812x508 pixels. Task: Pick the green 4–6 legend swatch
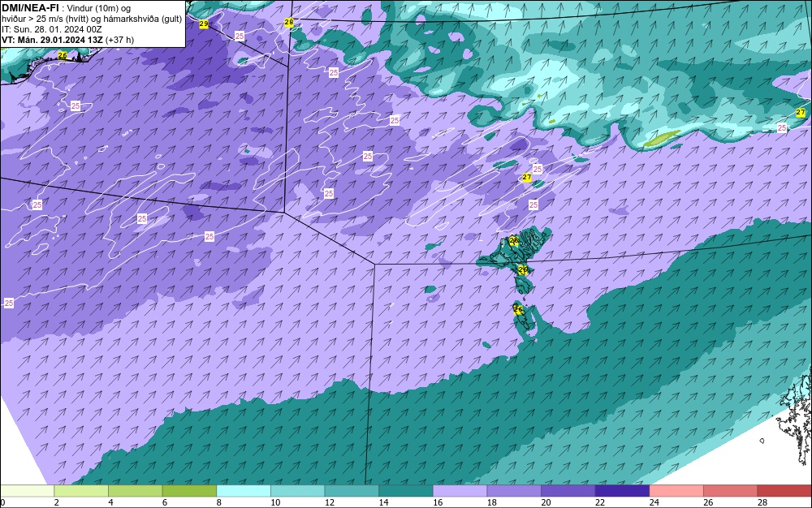[x=135, y=491]
